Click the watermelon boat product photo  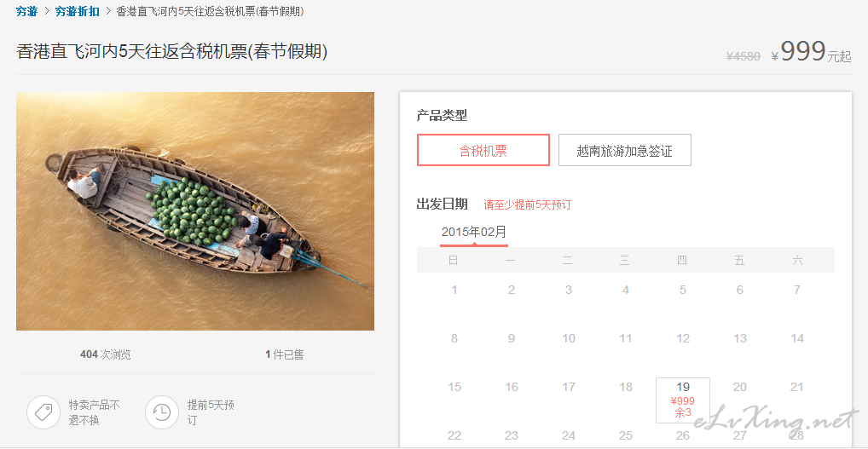195,211
